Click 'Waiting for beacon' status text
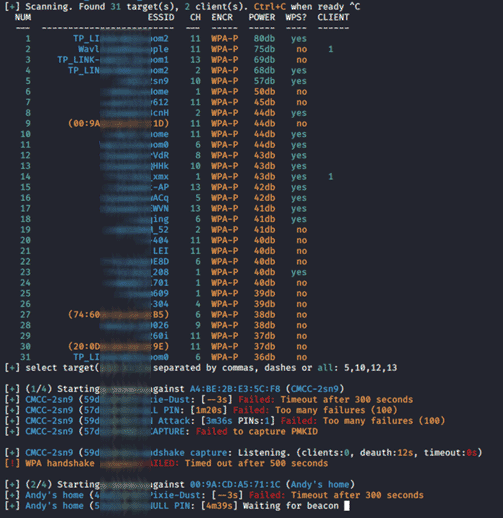The height and width of the screenshot is (518, 503). [291, 506]
